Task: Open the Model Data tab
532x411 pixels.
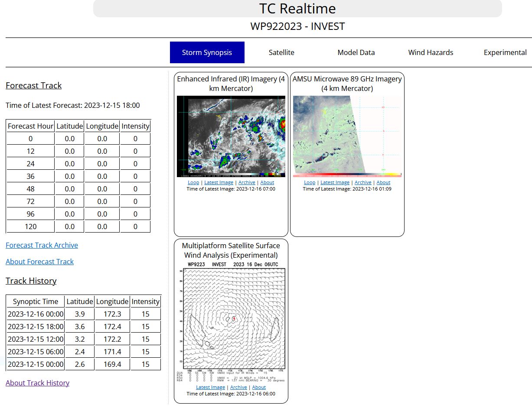Action: click(x=356, y=52)
